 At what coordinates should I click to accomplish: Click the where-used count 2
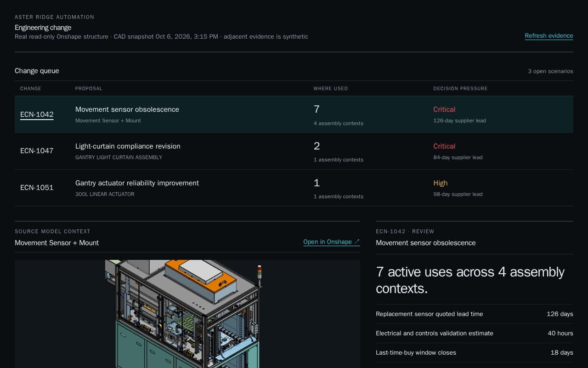[317, 146]
